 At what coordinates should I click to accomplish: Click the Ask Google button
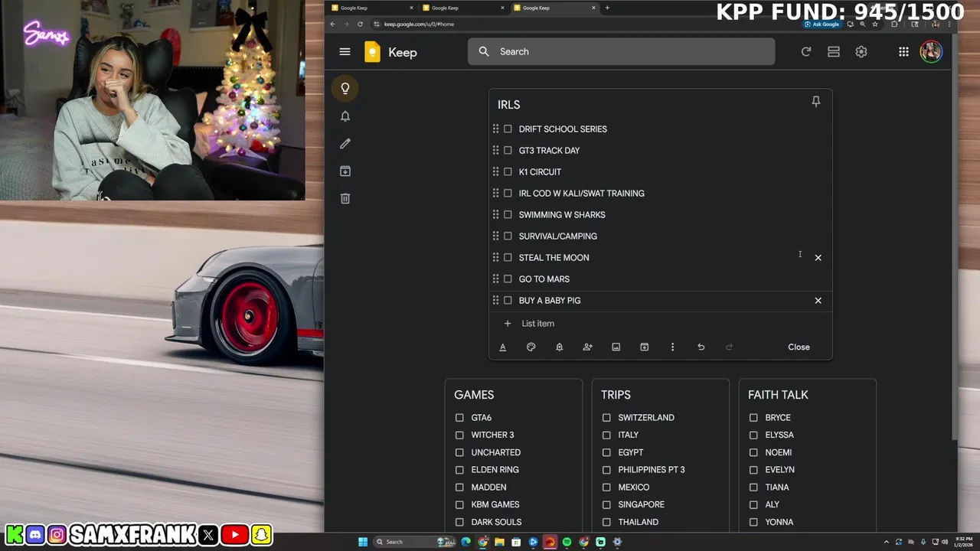(x=822, y=24)
